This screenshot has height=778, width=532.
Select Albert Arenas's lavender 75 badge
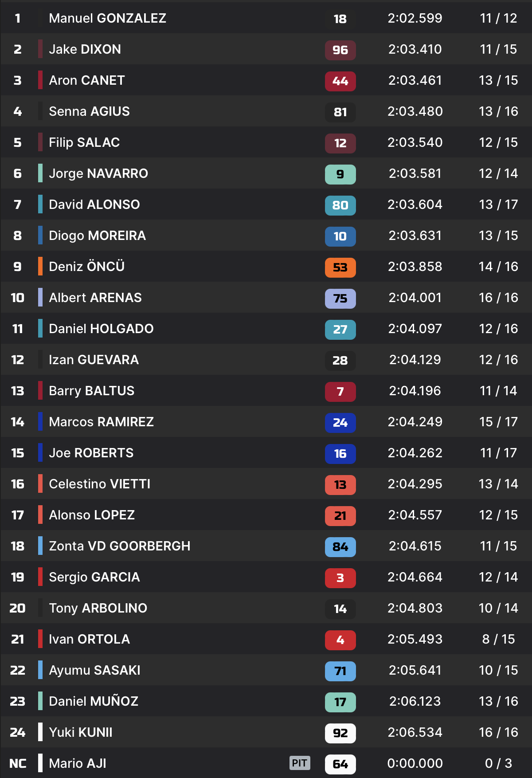click(x=340, y=298)
